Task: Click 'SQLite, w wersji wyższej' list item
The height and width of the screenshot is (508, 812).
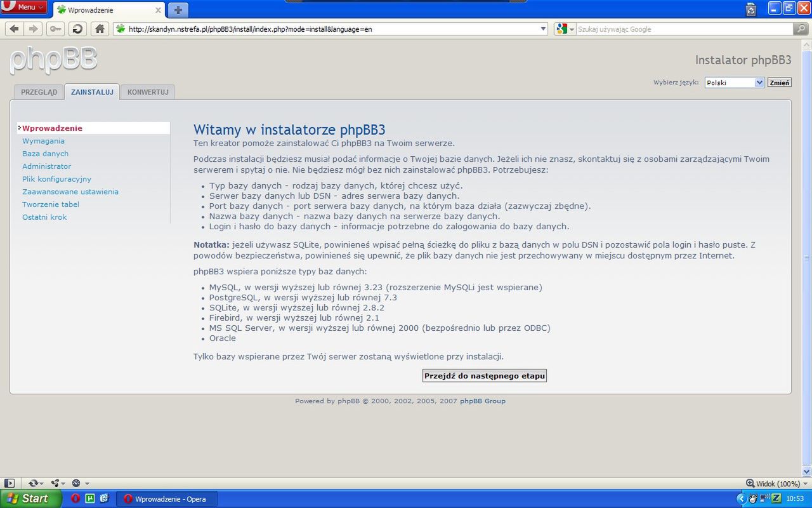Action: pyautogui.click(x=297, y=308)
